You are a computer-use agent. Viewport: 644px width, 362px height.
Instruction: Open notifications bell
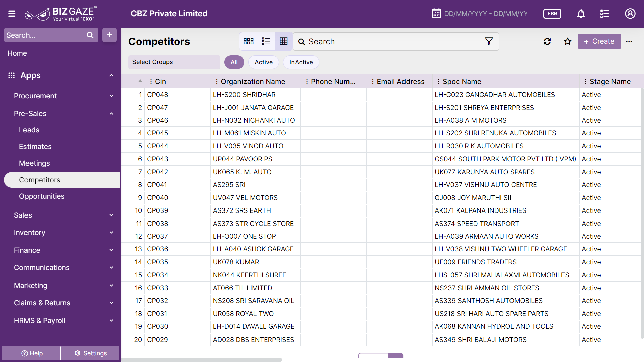581,14
